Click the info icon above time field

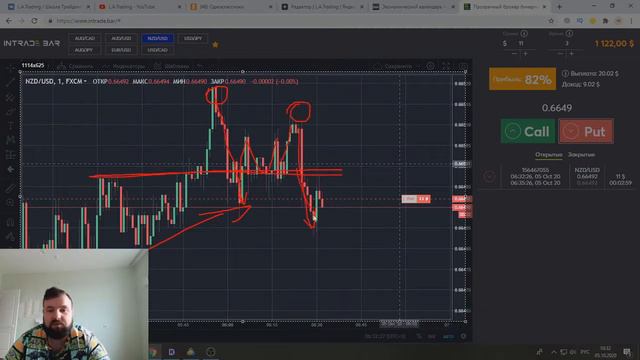point(569,33)
